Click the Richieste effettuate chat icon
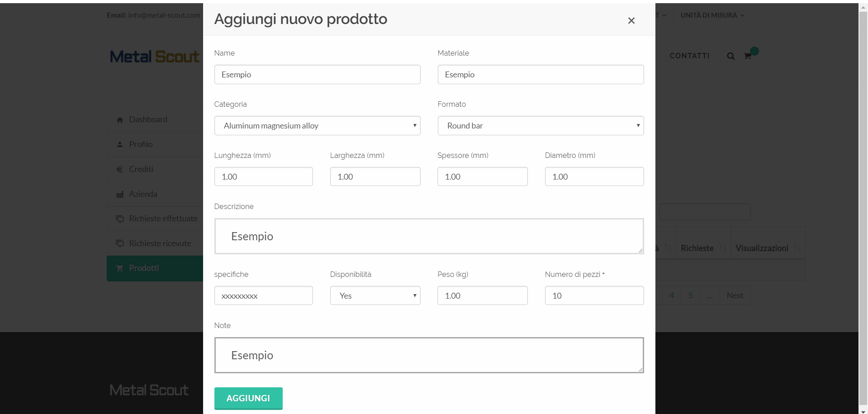Image resolution: width=868 pixels, height=414 pixels. (x=120, y=219)
